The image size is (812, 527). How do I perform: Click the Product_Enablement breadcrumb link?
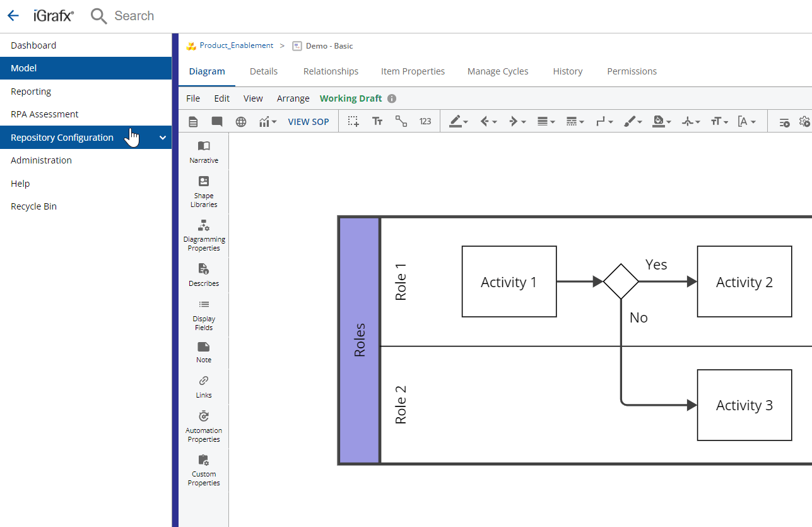click(236, 45)
